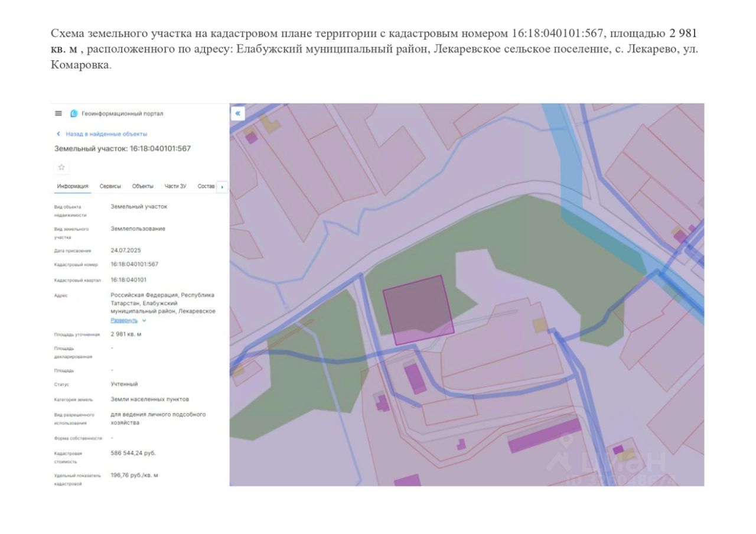Click the Кадастровый квартал value '16:18:040101'
The width and height of the screenshot is (756, 534).
tap(129, 279)
